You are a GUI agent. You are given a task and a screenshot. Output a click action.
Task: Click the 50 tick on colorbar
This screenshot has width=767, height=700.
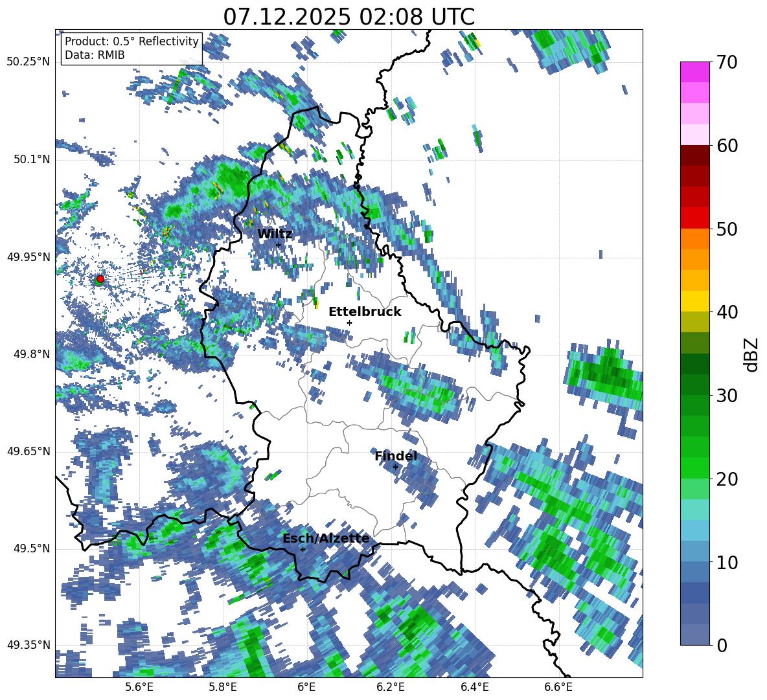(x=727, y=229)
